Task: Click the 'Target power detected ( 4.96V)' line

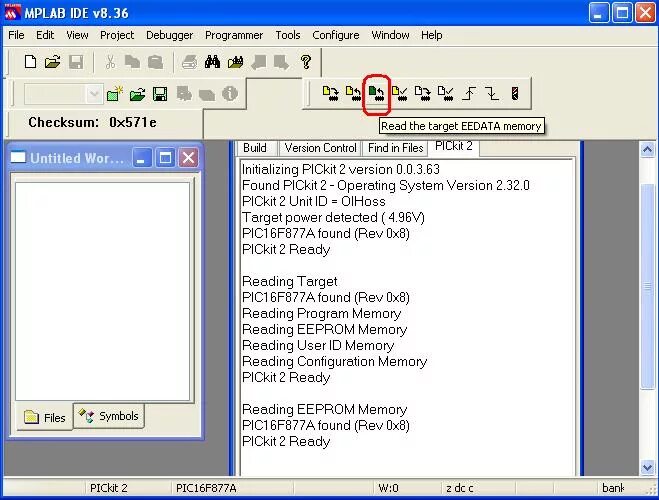Action: click(333, 217)
